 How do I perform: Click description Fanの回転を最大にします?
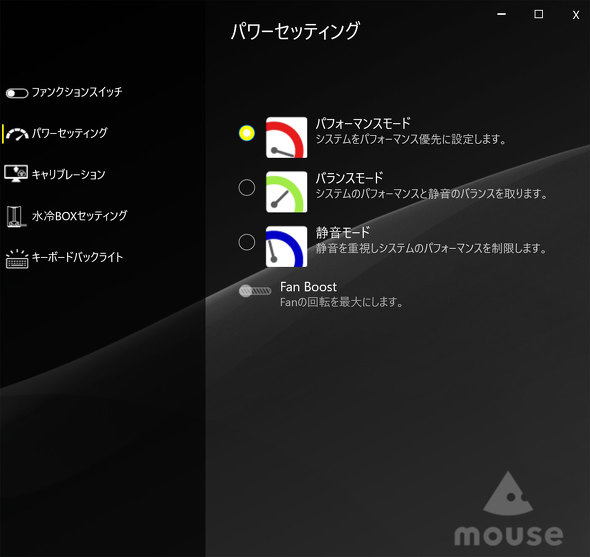[x=342, y=302]
